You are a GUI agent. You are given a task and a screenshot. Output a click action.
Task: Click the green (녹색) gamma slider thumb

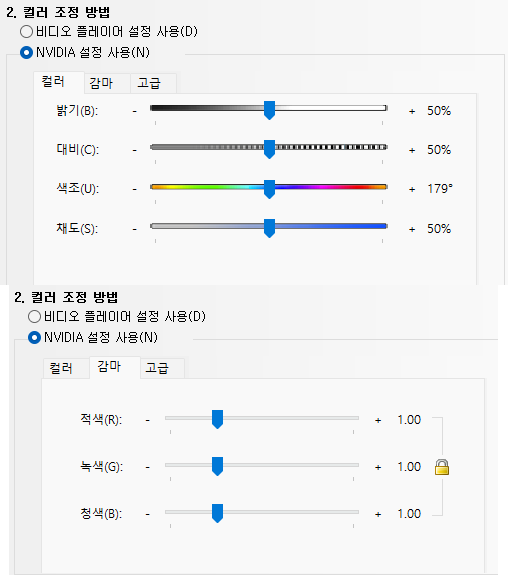218,466
